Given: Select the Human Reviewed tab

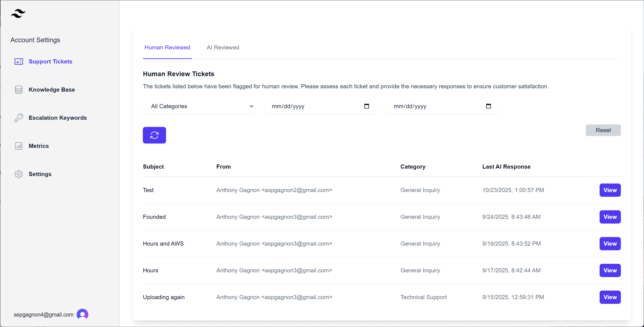Looking at the screenshot, I should 167,47.
